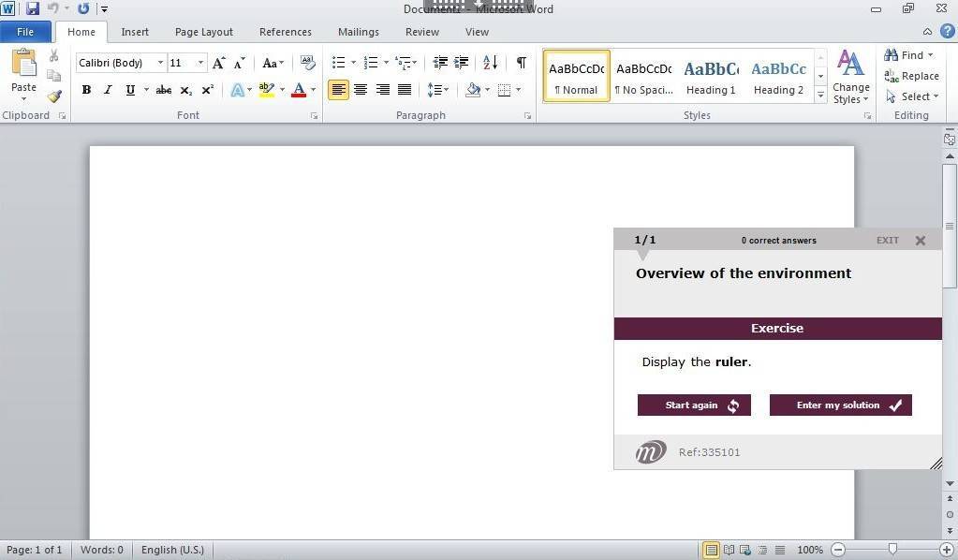
Task: Click the Enter my solution button
Action: click(840, 405)
